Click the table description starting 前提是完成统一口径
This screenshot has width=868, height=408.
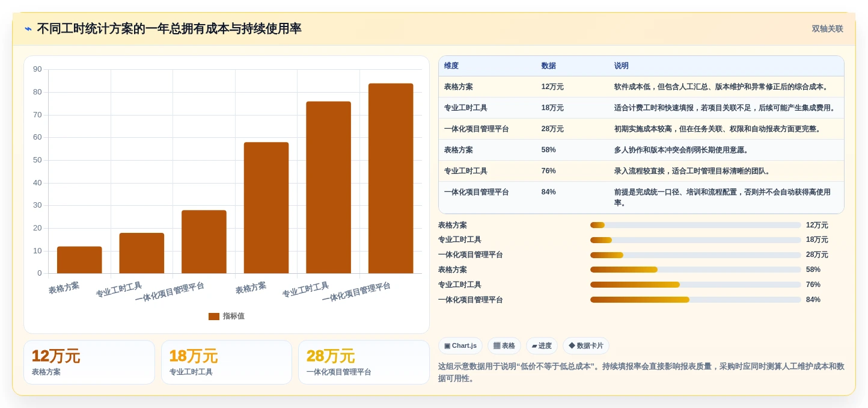tap(723, 197)
